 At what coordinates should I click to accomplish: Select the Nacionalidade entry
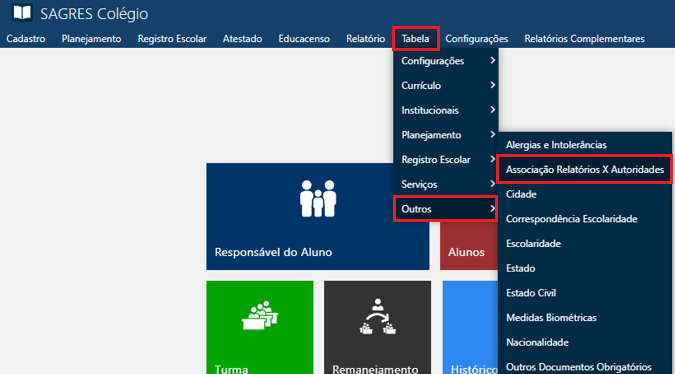[585, 342]
